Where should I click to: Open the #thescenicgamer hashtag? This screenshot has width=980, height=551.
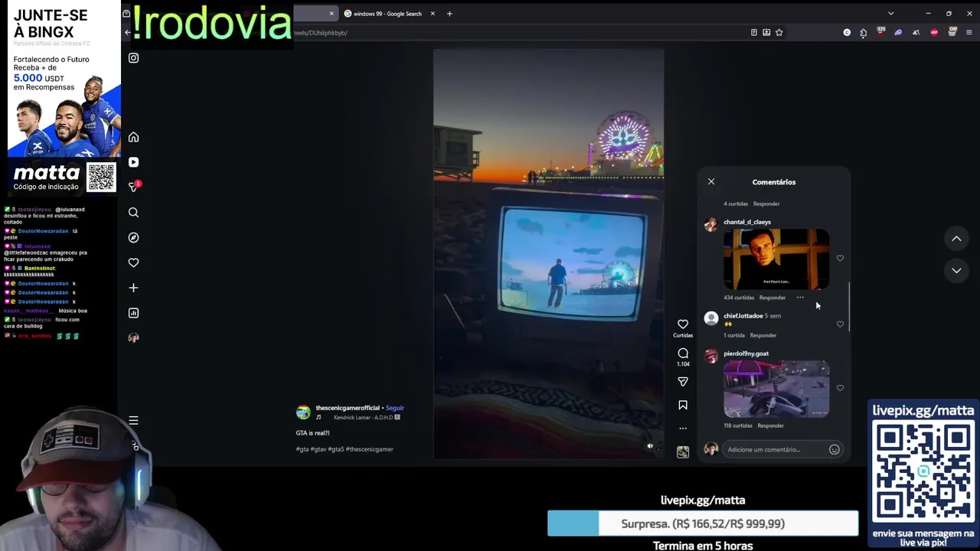(370, 449)
